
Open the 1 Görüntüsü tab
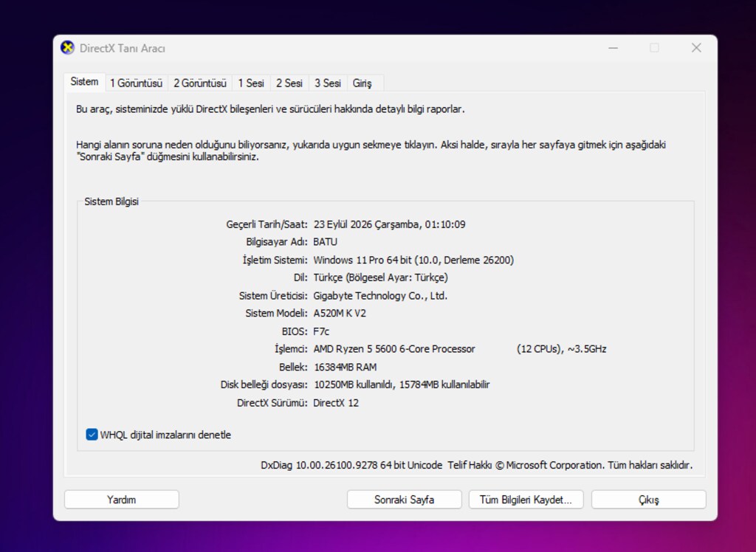136,83
